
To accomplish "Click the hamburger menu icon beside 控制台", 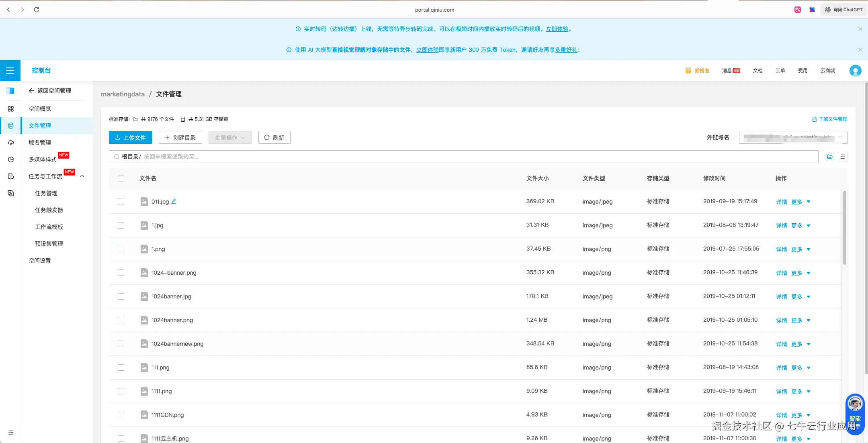I will (10, 71).
